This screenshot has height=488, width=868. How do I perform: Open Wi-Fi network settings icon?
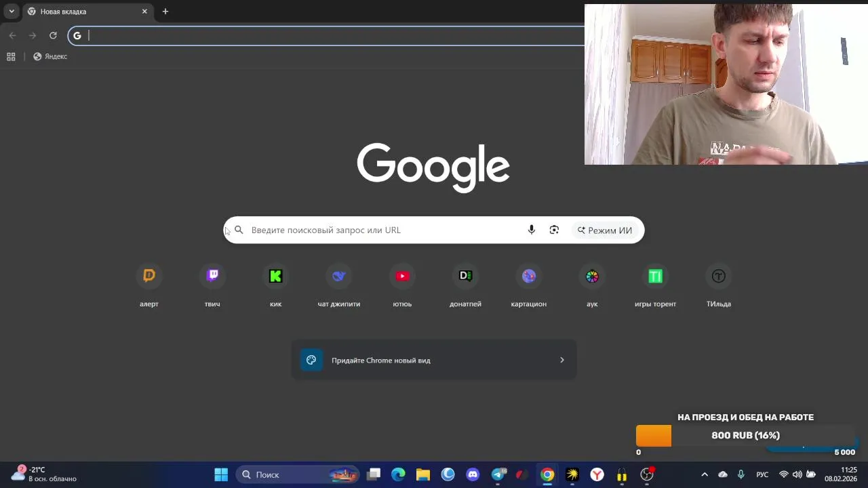pos(784,474)
